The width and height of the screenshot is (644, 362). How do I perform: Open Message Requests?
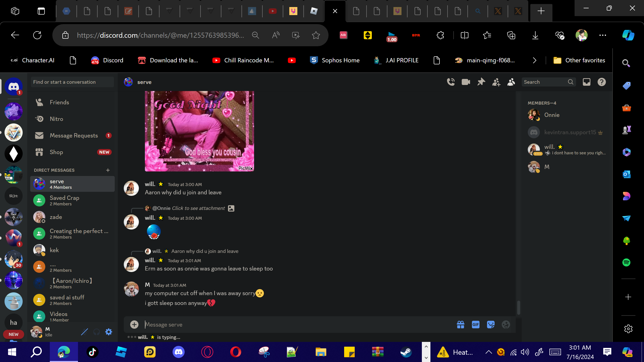(74, 135)
